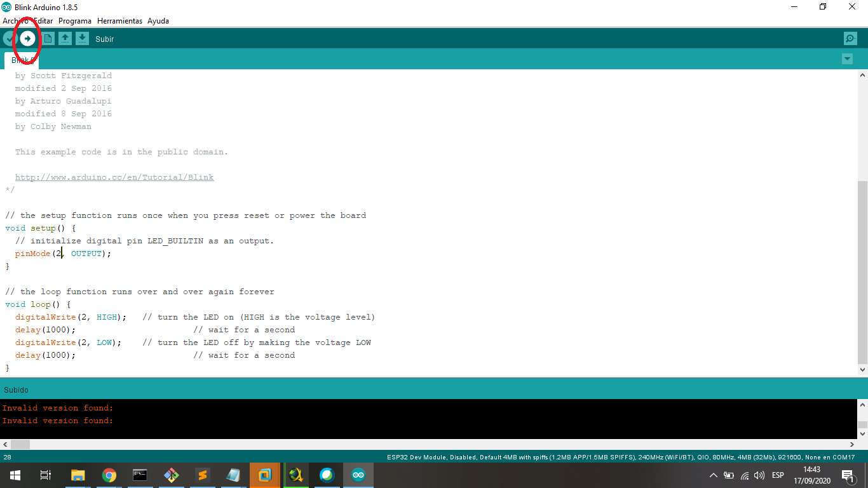
Task: Click the Verify checkmark button
Action: [9, 39]
